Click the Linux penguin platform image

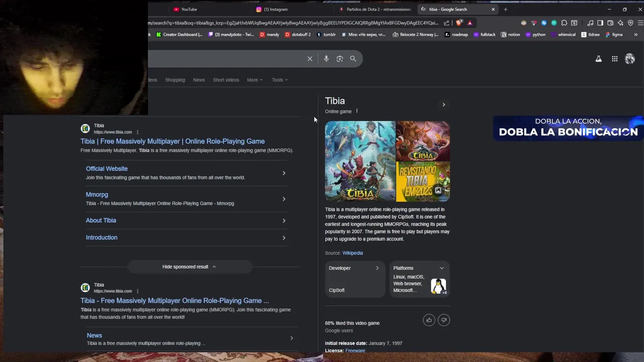click(x=438, y=286)
